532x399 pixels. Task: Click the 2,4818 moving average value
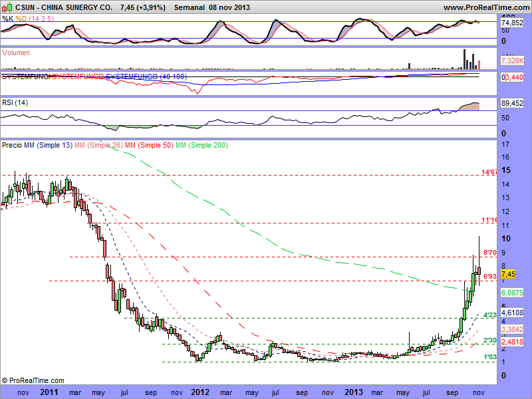click(512, 342)
